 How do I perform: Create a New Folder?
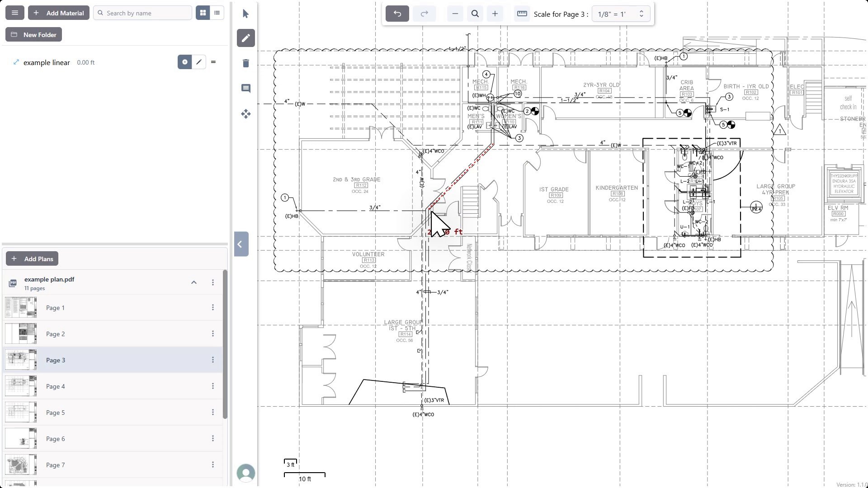(x=34, y=34)
